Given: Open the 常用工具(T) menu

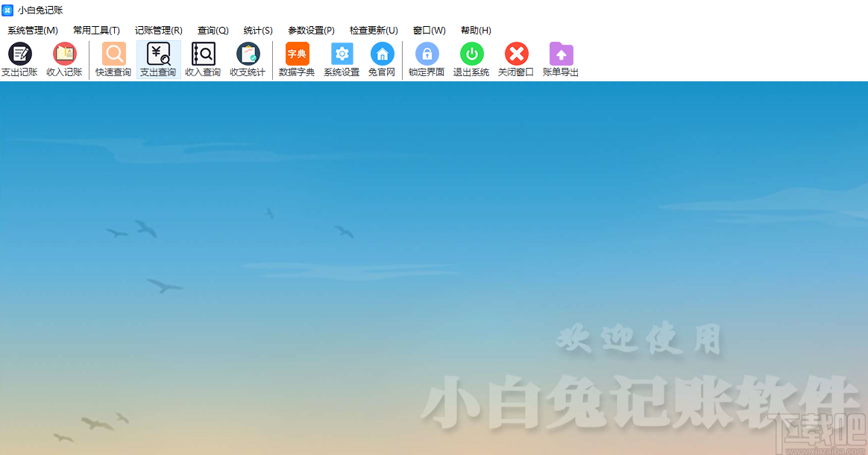Looking at the screenshot, I should [x=96, y=31].
